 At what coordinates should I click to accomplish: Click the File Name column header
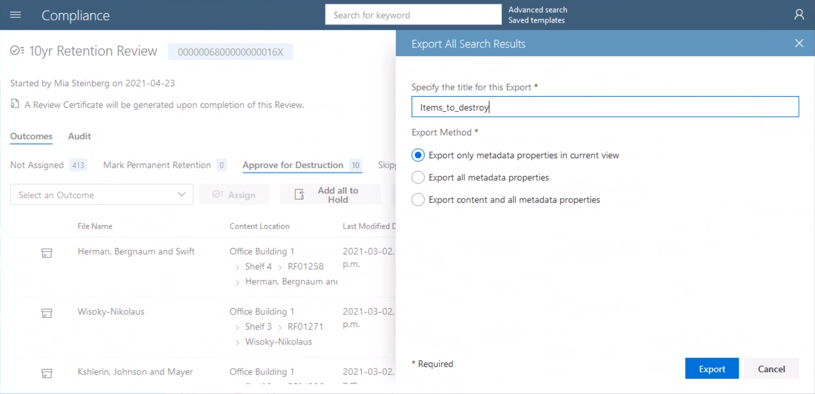tap(95, 226)
